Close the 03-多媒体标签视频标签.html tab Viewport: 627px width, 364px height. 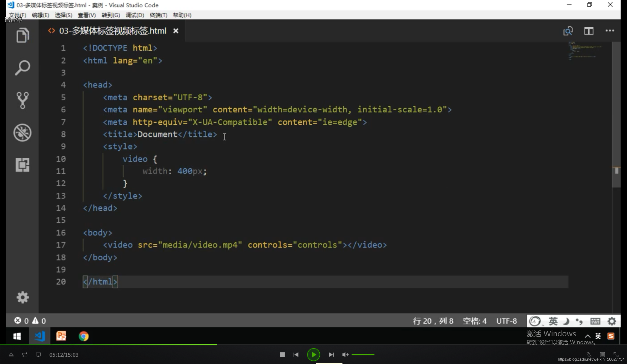176,31
